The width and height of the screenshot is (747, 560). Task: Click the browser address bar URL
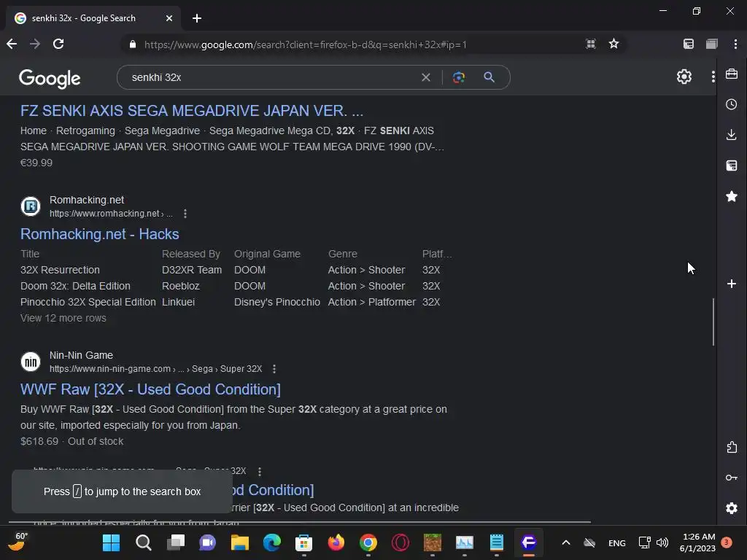(x=306, y=44)
